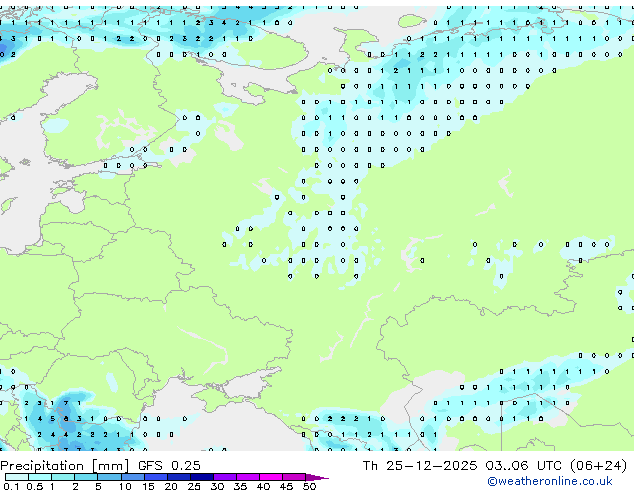634x490 pixels.
Task: Select the 30–35 mm legend swatch
Action: pyautogui.click(x=225, y=477)
